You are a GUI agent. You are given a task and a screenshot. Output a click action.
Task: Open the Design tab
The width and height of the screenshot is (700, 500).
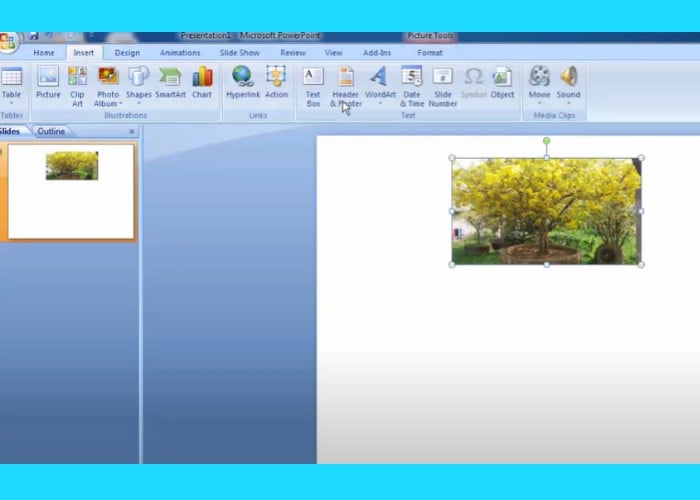pyautogui.click(x=127, y=53)
